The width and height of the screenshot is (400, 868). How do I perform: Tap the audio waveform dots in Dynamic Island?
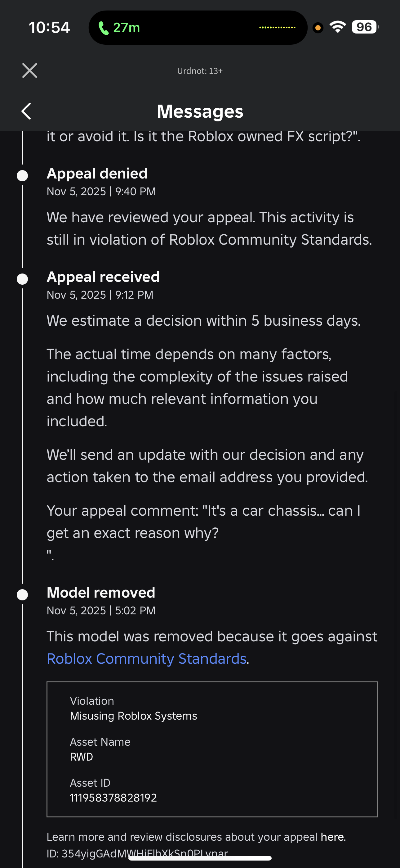[x=277, y=28]
